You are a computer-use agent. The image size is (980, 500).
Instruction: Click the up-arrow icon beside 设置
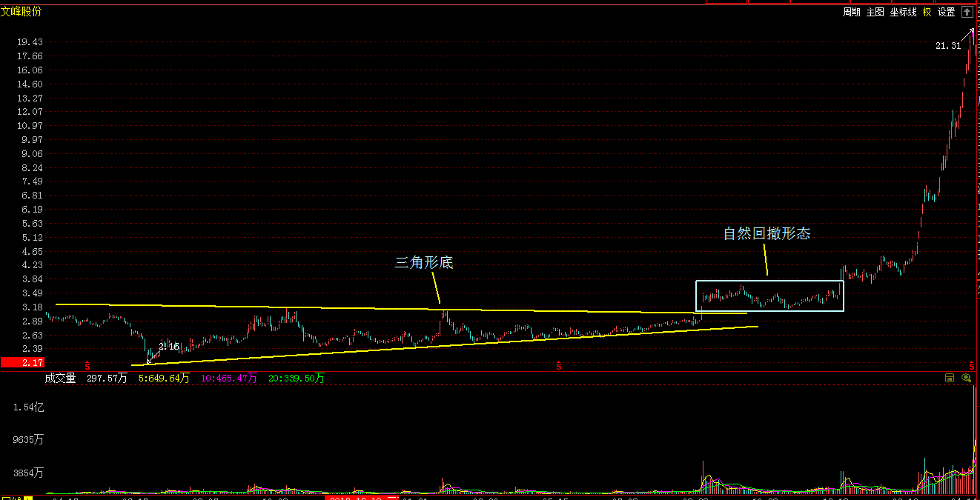point(967,12)
